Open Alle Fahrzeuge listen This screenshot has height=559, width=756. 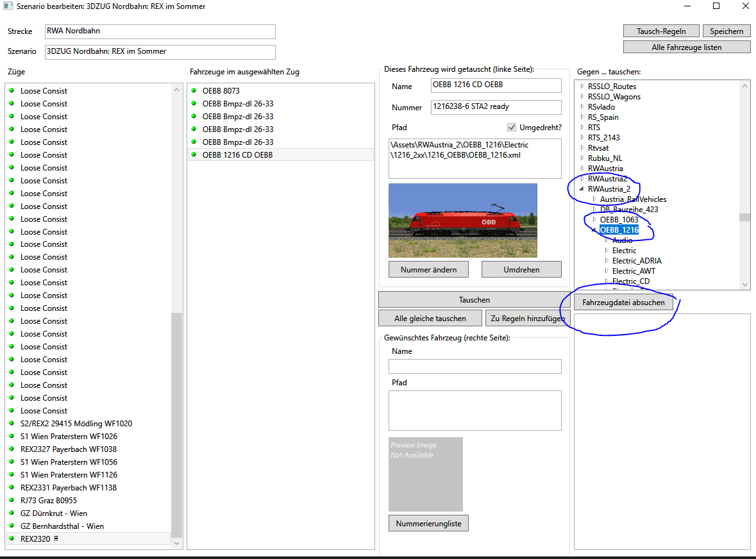click(x=687, y=47)
